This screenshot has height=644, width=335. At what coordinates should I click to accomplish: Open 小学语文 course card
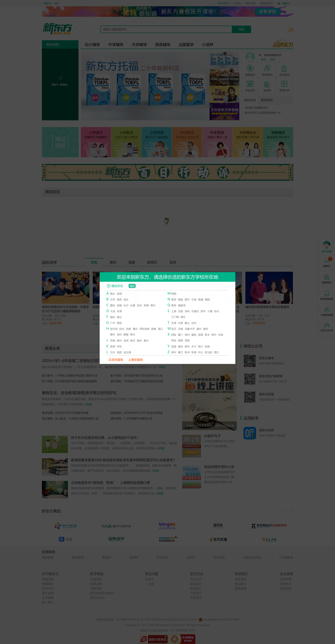[96, 142]
